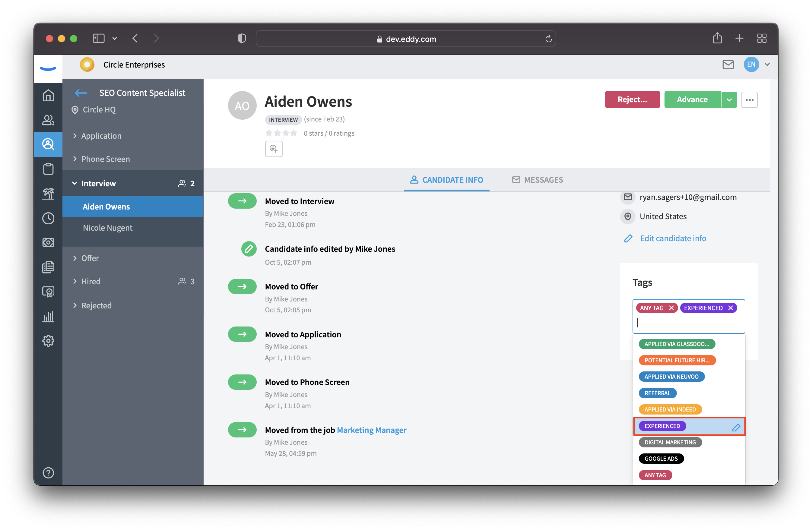Switch to the MESSAGES tab
Screen dimensions: 812x530
(537, 180)
